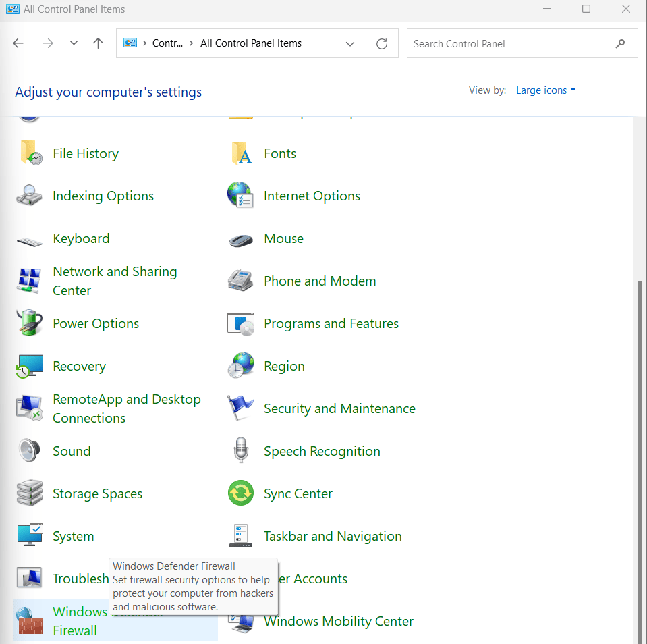Viewport: 647px width, 644px height.
Task: Expand the address bar dropdown
Action: click(x=350, y=43)
